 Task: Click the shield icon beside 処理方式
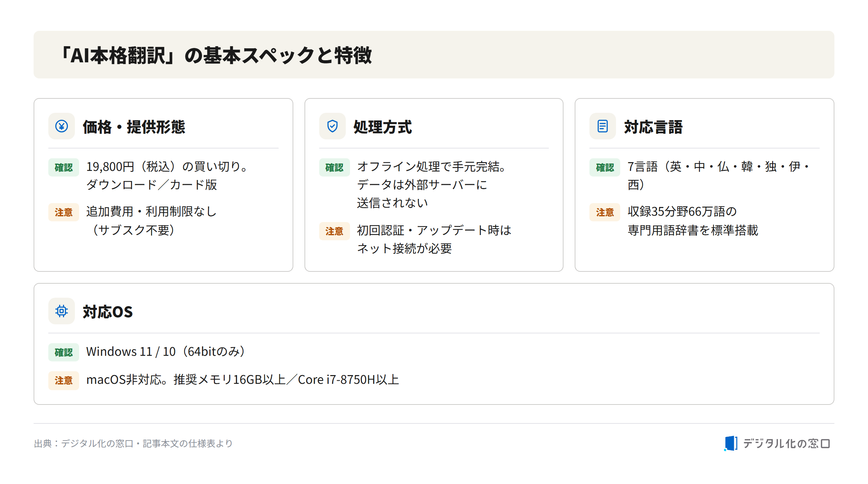[332, 126]
